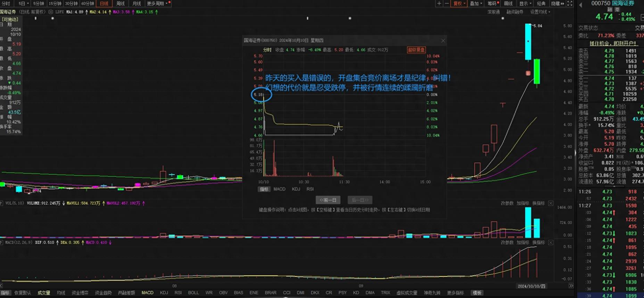Click the VOL panel help question icon
This screenshot has width=644, height=298.
[1, 203]
